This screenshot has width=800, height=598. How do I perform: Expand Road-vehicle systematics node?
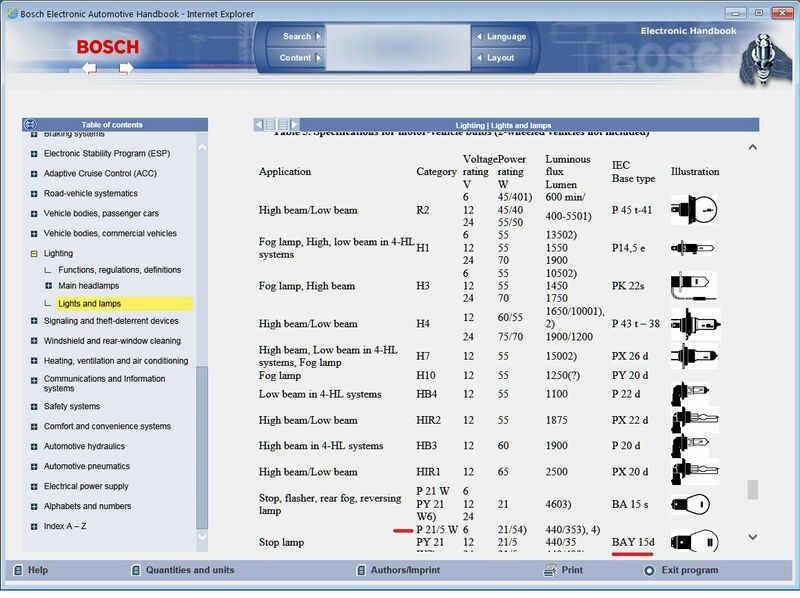34,193
